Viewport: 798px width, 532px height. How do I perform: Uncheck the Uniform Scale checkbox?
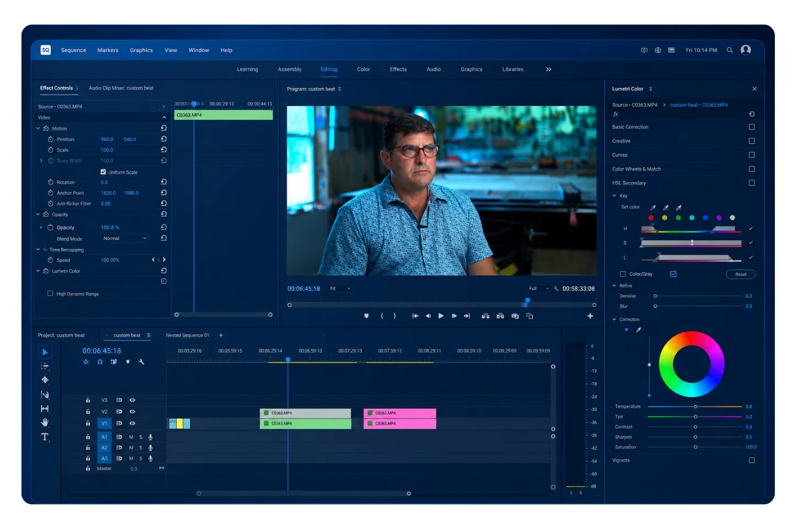pos(103,172)
